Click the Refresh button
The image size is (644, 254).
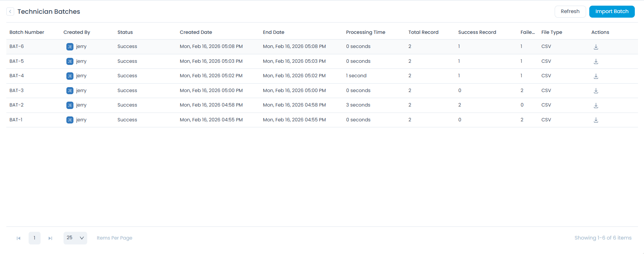click(x=570, y=11)
